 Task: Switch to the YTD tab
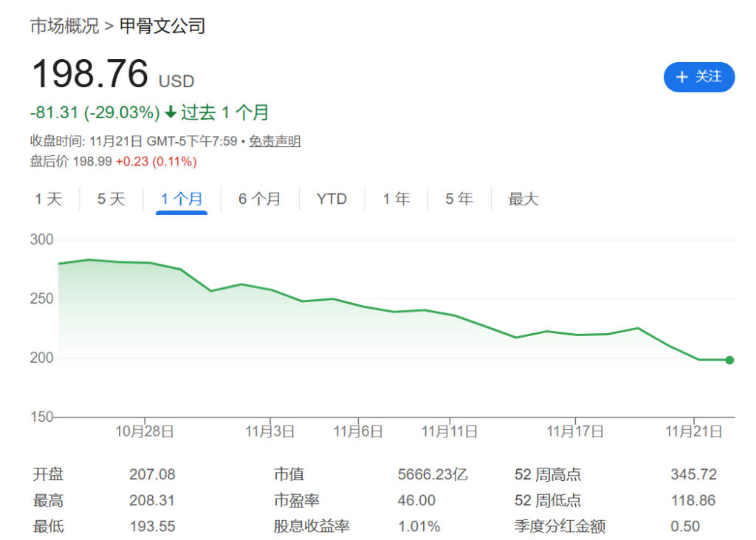(x=331, y=199)
